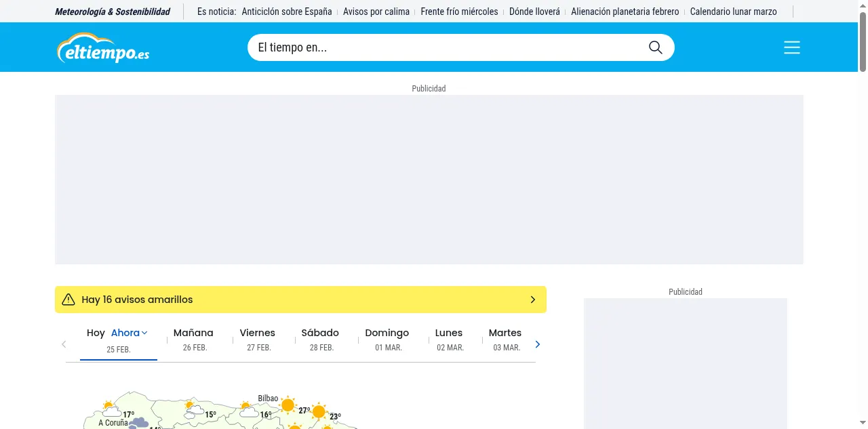The height and width of the screenshot is (429, 868).
Task: Click the yellow warning triangle icon
Action: point(68,300)
